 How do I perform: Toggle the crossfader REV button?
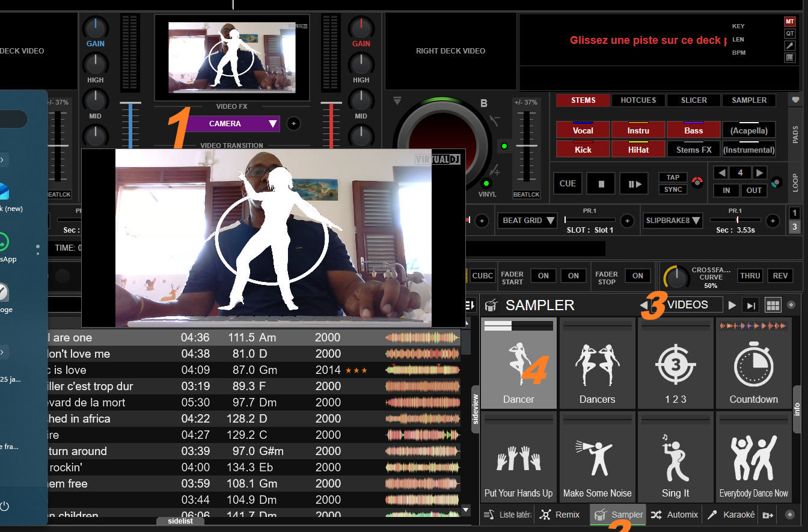(x=780, y=275)
